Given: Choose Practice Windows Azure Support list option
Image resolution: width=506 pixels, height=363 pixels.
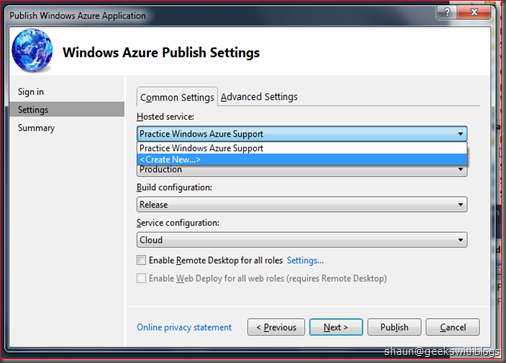Looking at the screenshot, I should (x=302, y=148).
